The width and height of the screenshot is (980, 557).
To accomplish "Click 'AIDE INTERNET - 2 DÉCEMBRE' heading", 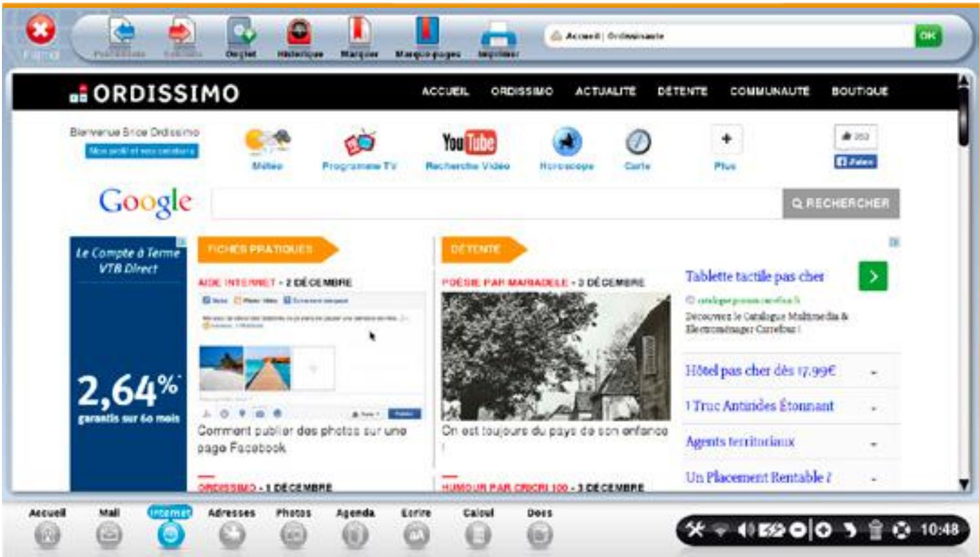I will click(275, 283).
